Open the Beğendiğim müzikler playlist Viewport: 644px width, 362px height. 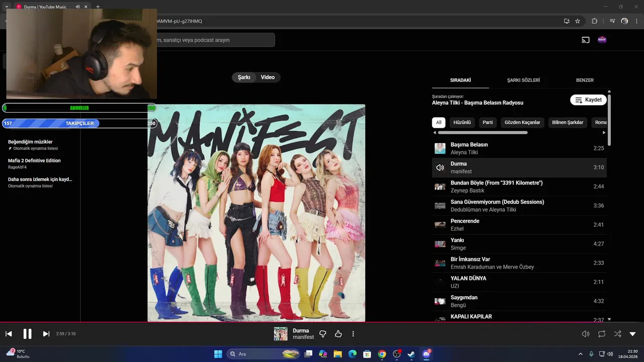40,145
